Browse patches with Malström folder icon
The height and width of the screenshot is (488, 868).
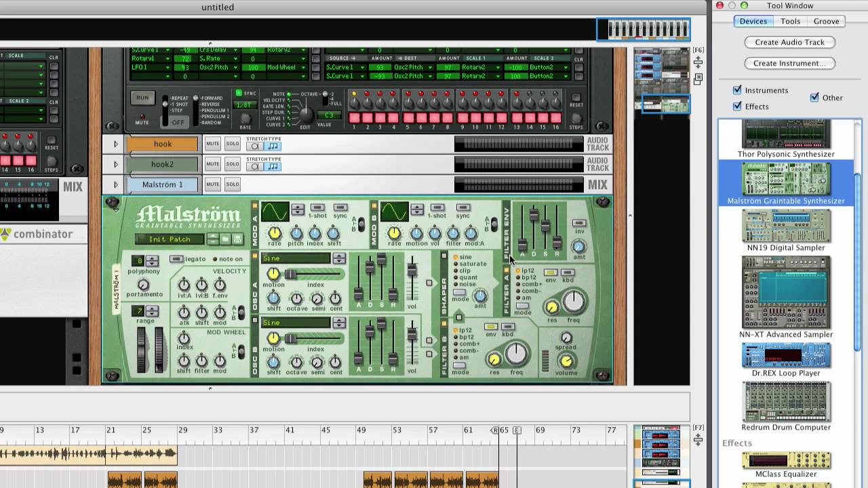point(225,239)
